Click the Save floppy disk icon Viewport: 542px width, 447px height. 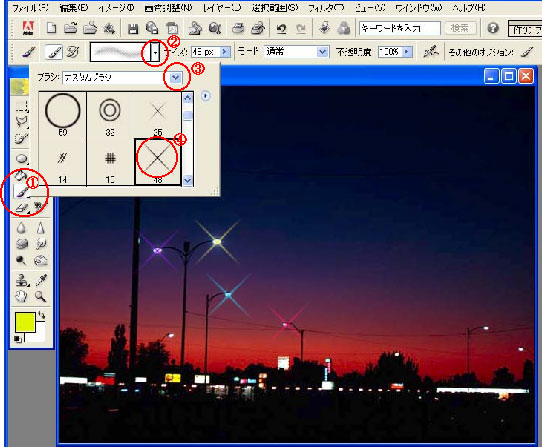(133, 29)
